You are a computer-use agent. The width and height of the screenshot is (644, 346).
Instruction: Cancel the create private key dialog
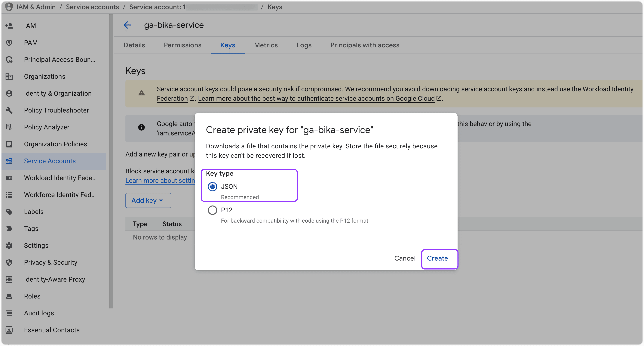point(405,258)
